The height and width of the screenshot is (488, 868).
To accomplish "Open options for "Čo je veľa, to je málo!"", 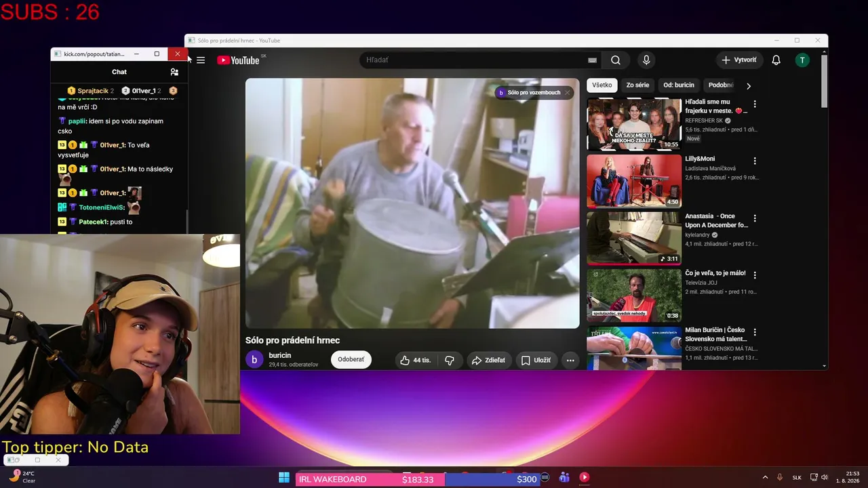I will pos(755,275).
